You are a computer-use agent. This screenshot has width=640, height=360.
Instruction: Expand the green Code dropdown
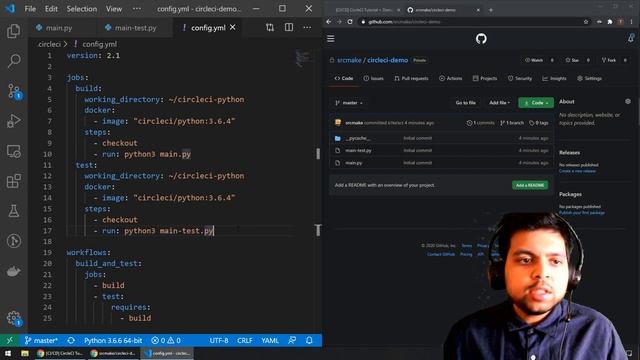click(536, 103)
